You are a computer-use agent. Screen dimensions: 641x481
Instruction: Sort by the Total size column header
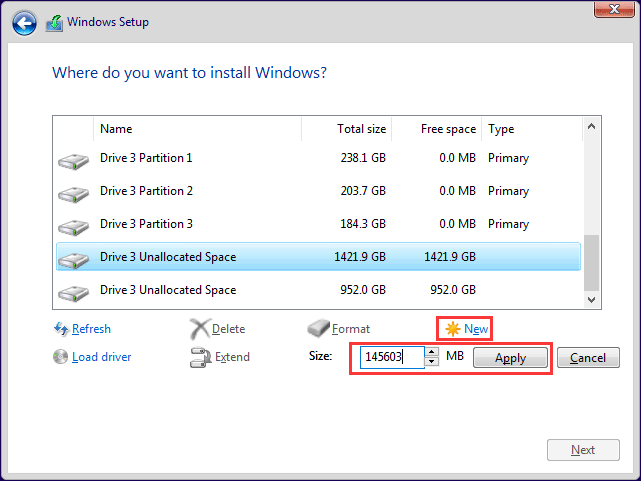pos(347,129)
